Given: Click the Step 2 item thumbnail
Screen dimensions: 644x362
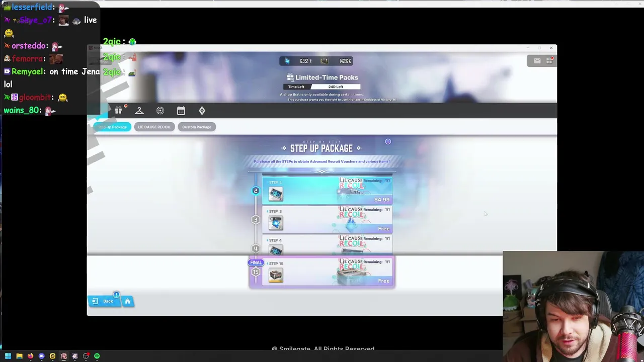Looking at the screenshot, I should [x=276, y=194].
